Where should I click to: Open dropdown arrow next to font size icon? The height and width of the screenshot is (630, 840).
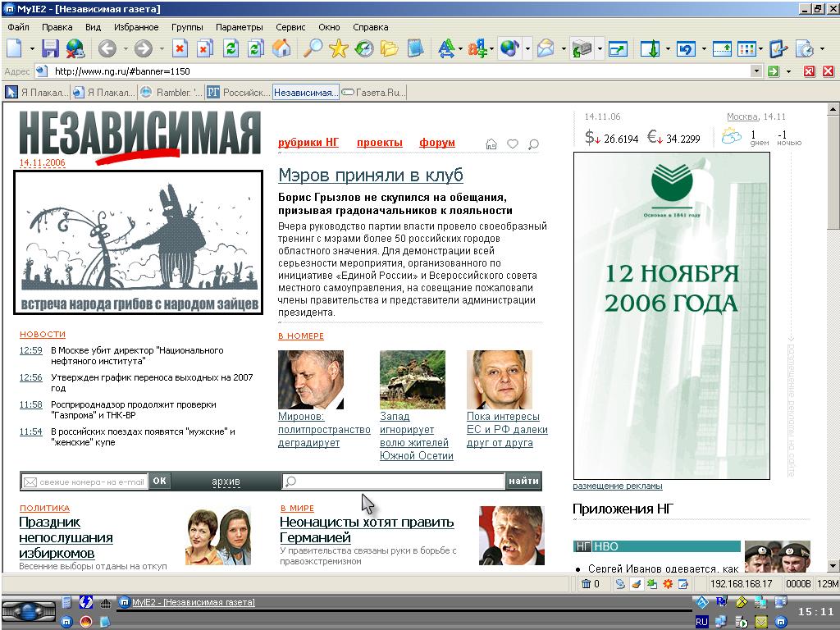(x=460, y=49)
